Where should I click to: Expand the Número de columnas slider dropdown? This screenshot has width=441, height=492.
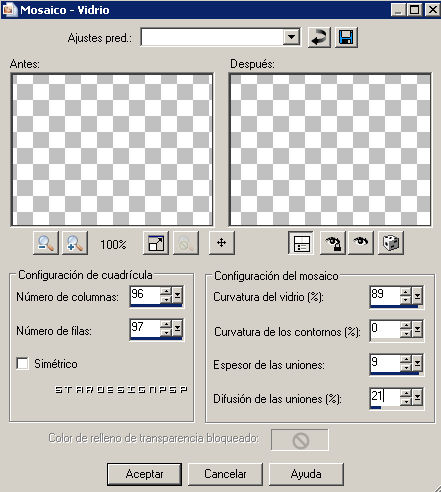(x=177, y=295)
